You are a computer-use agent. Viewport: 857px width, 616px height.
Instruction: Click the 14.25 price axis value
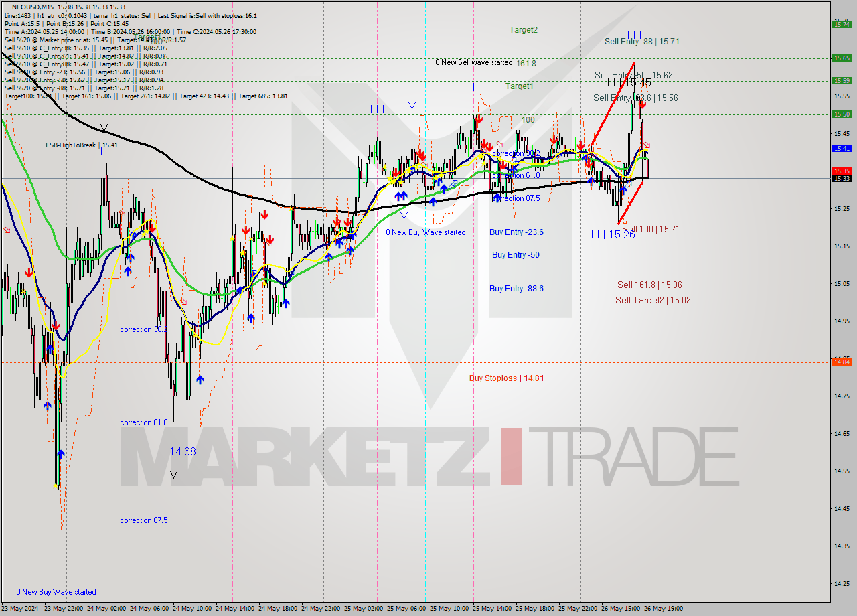point(842,583)
